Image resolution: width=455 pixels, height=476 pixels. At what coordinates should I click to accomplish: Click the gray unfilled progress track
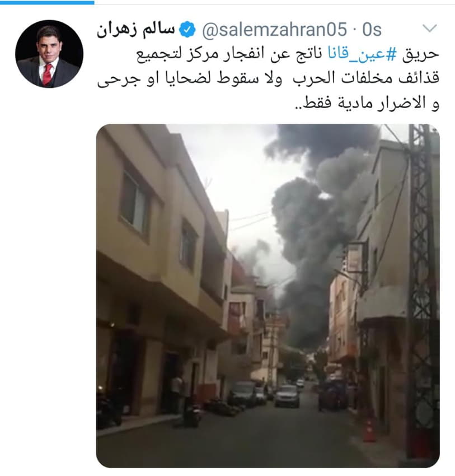(275, 2)
